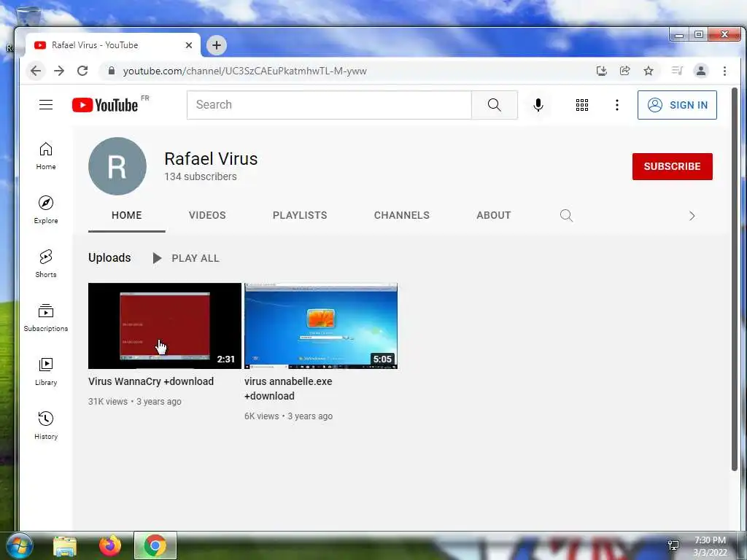Close the Rafael Virus YouTube tab

pyautogui.click(x=189, y=45)
